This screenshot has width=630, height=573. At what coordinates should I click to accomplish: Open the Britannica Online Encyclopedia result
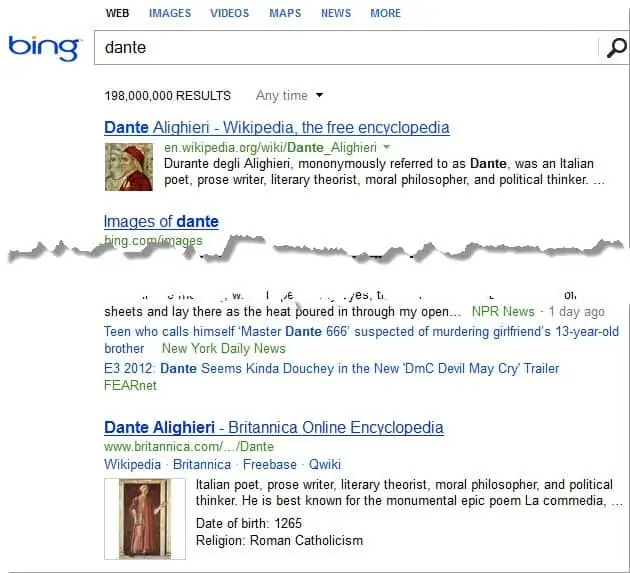[274, 428]
